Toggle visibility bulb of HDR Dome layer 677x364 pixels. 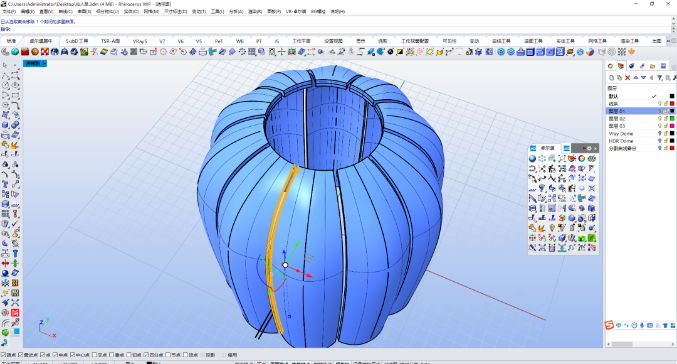(660, 141)
